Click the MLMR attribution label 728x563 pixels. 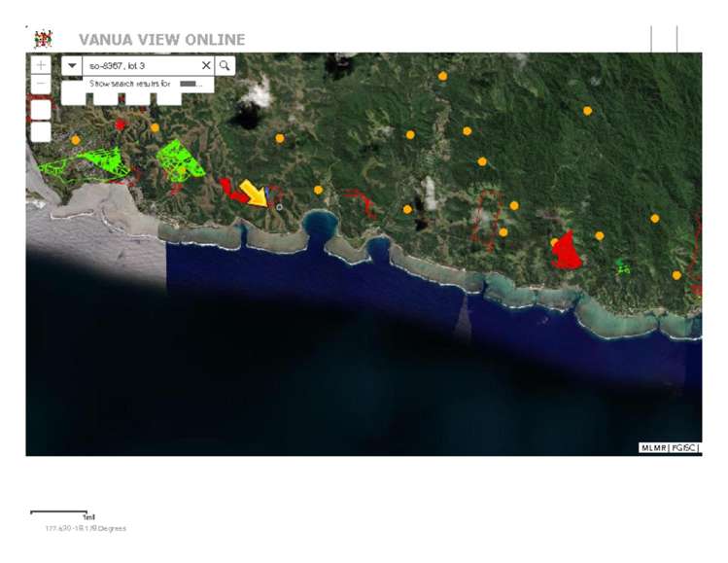654,448
